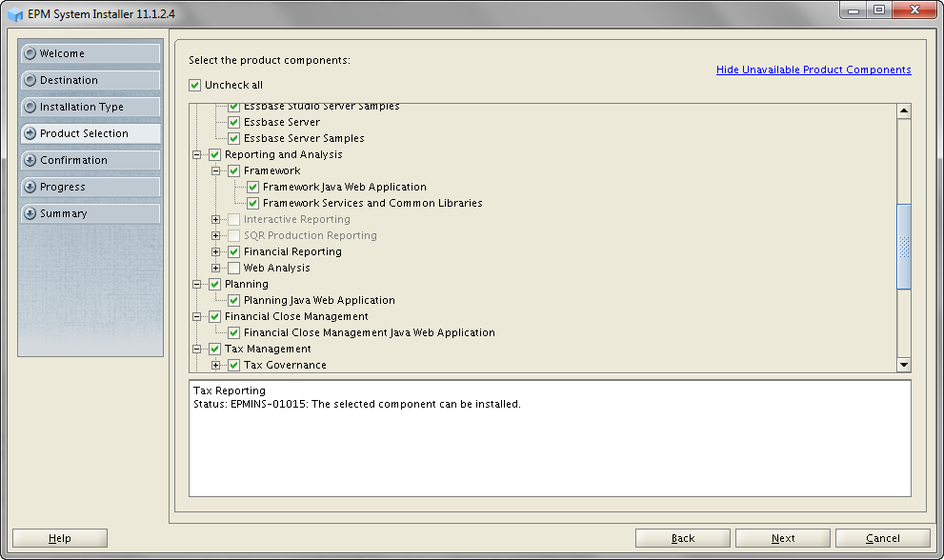
Task: Click the Next button
Action: pyautogui.click(x=782, y=538)
